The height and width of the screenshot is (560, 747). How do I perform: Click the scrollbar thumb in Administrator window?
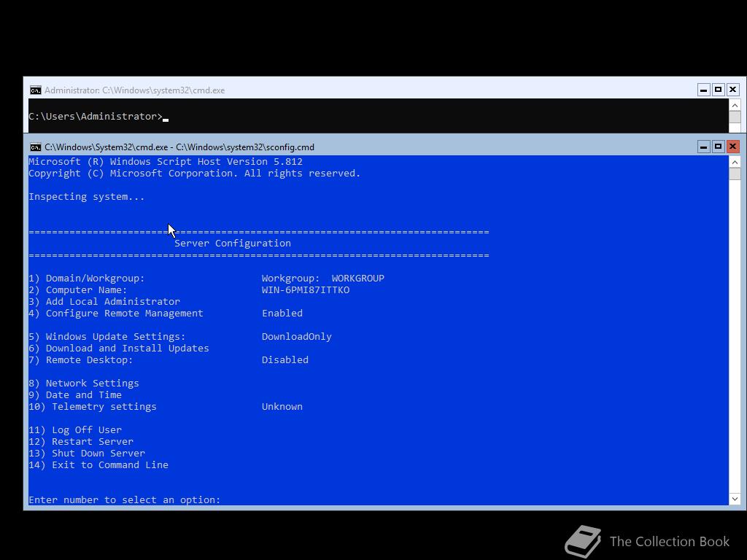click(x=735, y=117)
